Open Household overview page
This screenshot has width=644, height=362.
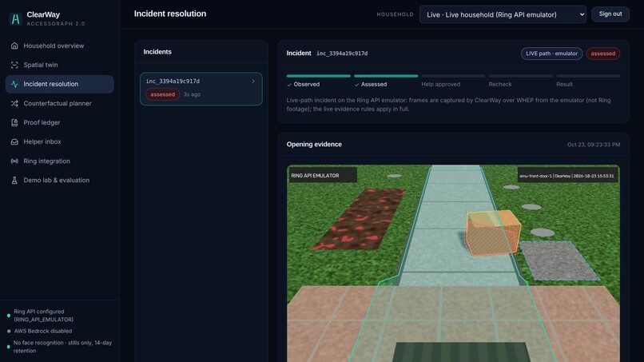point(60,46)
